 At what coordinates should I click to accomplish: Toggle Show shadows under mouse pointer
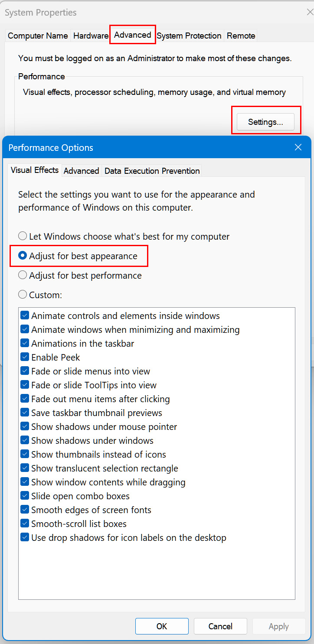pos(25,427)
